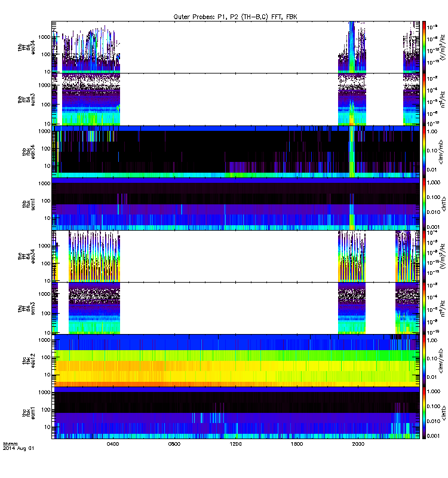Click the 1000 y-tick of the thb fbk edc34 panel
The image size is (448, 478).
click(x=44, y=131)
